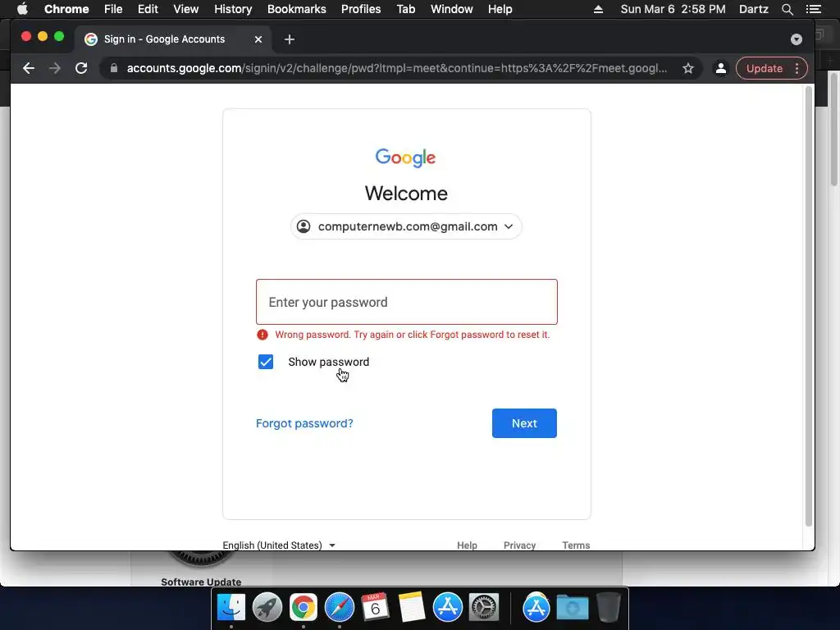Open the History menu

click(x=233, y=9)
